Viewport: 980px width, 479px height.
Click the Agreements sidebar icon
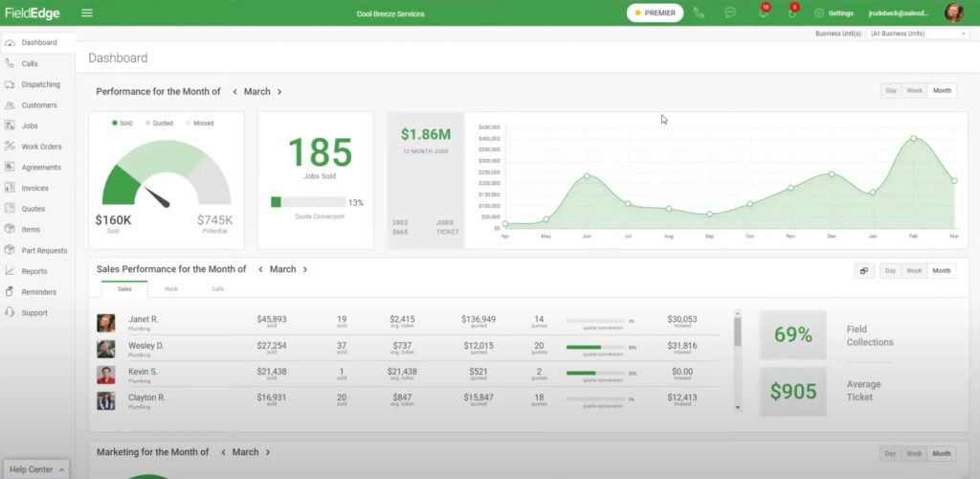pos(10,167)
